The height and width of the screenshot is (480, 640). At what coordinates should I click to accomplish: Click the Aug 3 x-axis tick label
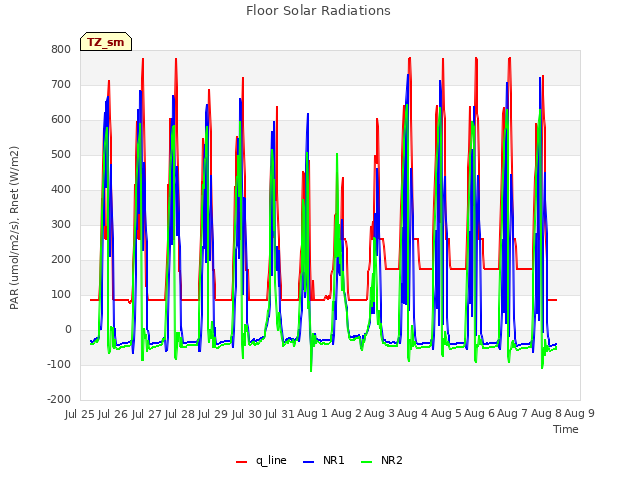(379, 413)
